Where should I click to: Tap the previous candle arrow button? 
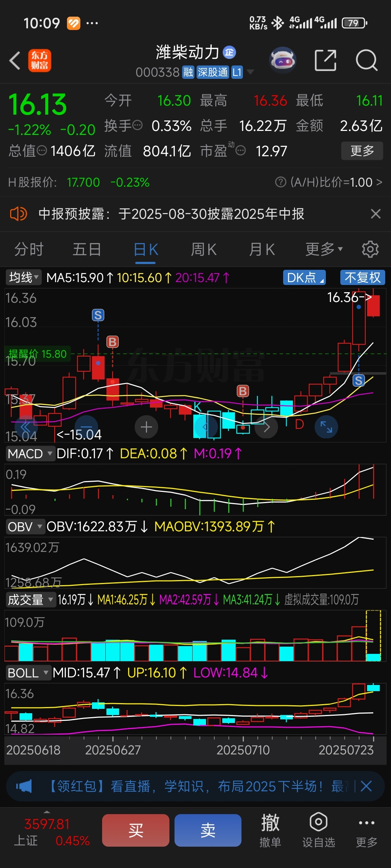click(x=206, y=427)
